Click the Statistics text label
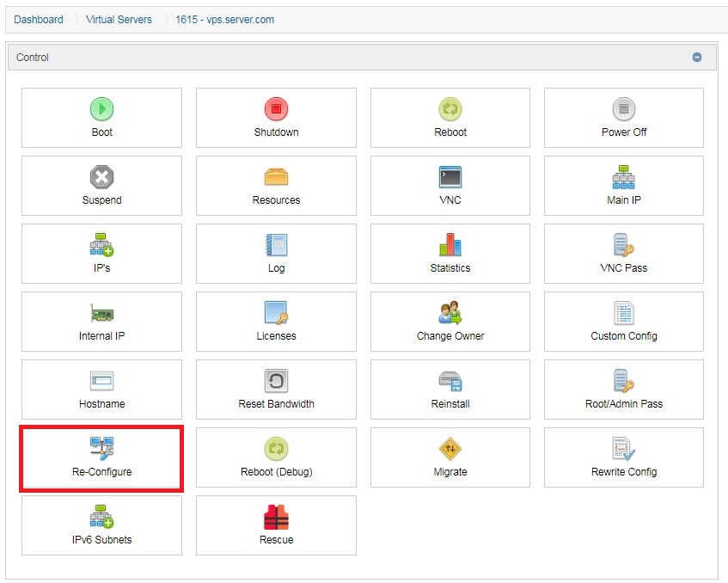728x583 pixels. [x=450, y=268]
